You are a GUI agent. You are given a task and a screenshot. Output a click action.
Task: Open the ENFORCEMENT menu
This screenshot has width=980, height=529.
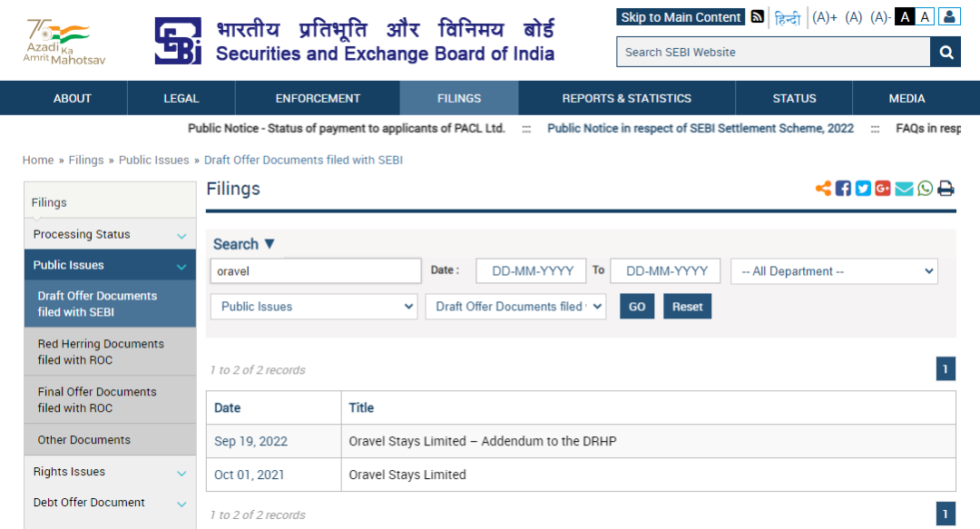click(318, 98)
